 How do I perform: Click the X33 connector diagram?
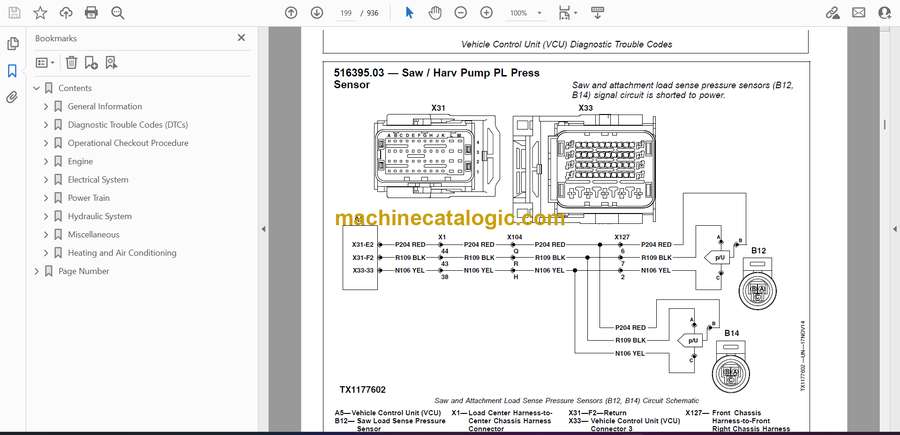pos(585,168)
